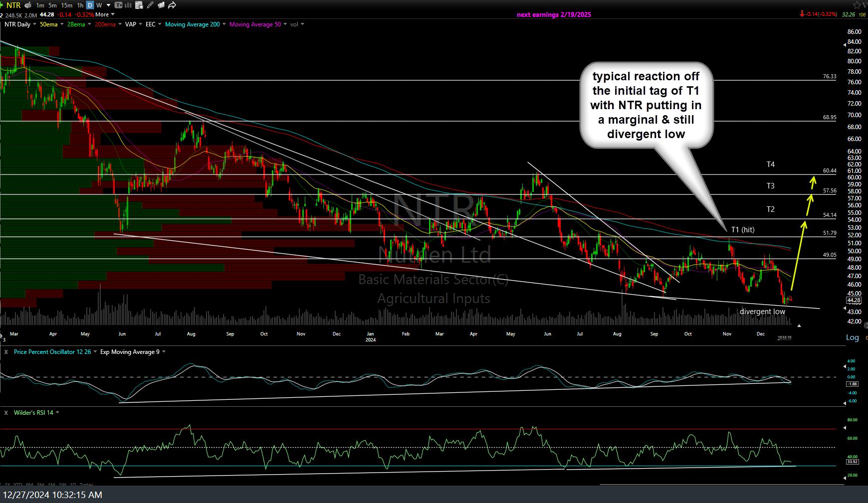Select the 1h timeframe
Screen dimensions: 868x503
pyautogui.click(x=80, y=5)
